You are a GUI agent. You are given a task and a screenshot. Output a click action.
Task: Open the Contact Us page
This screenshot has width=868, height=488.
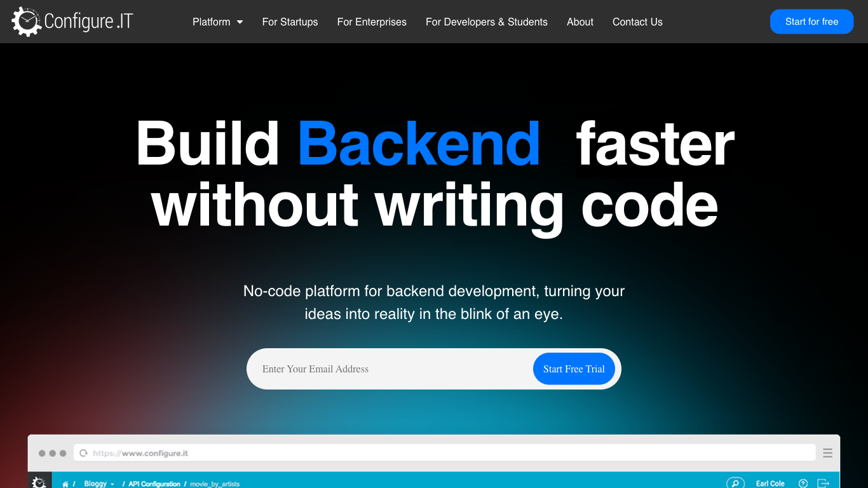(637, 22)
